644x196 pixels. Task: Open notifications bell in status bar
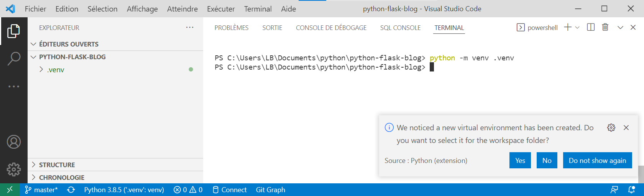pyautogui.click(x=631, y=190)
